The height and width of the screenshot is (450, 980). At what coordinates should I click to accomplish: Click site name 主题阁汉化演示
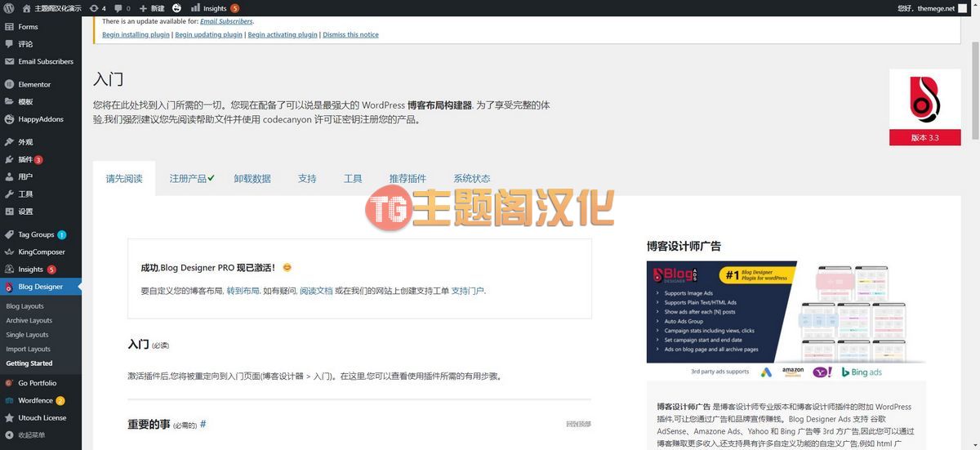point(58,8)
